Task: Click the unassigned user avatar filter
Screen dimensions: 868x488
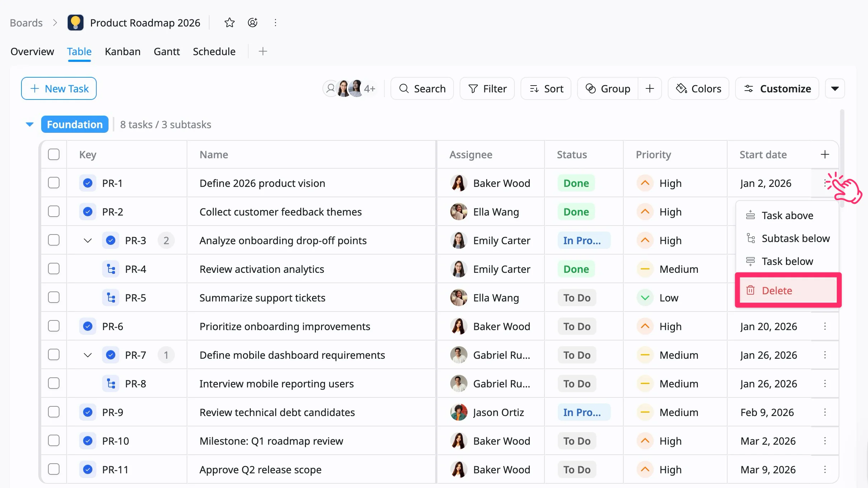Action: pos(330,88)
